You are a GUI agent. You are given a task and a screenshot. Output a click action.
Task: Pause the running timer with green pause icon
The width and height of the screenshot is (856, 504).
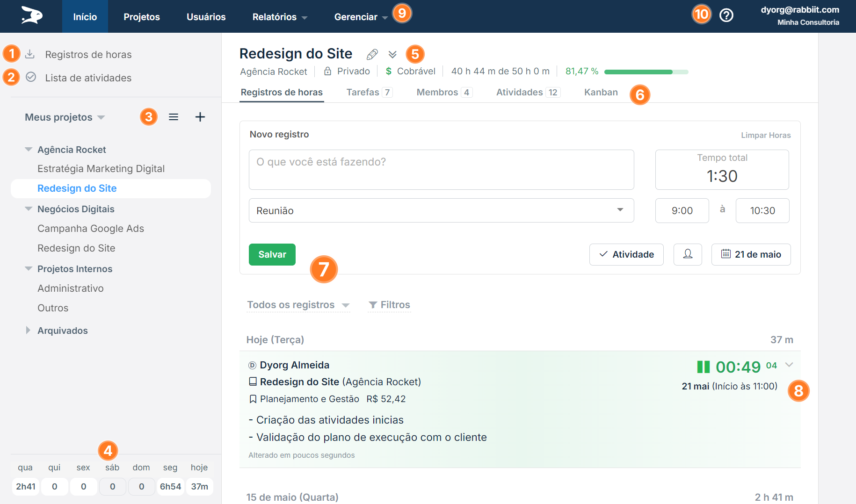703,367
